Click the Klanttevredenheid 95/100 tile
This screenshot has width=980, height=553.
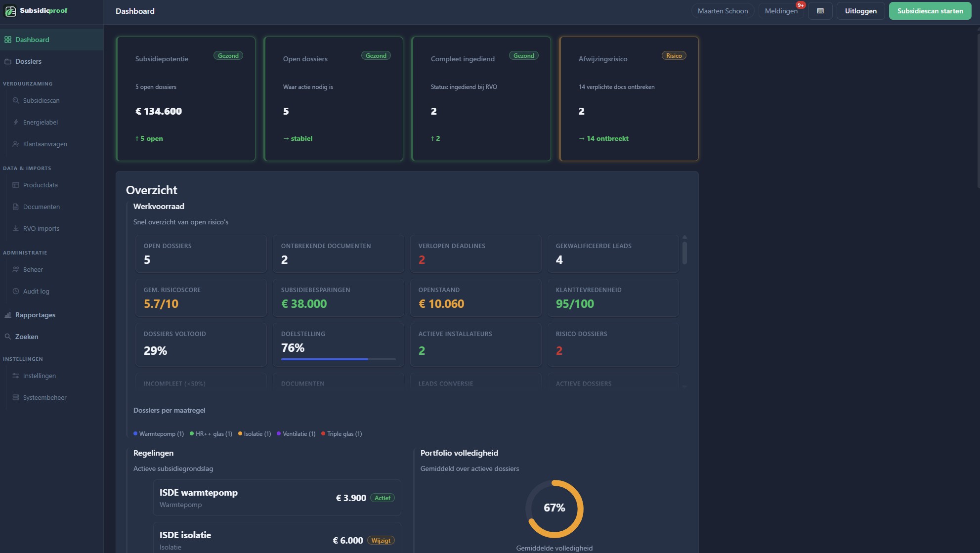613,298
